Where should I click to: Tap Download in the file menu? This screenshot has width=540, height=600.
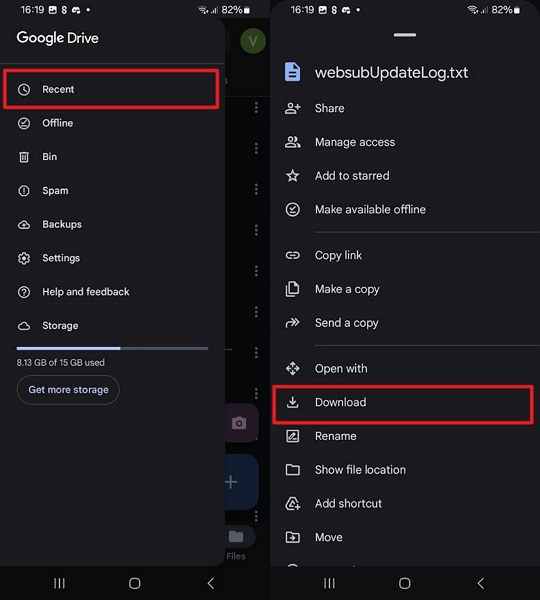point(403,404)
